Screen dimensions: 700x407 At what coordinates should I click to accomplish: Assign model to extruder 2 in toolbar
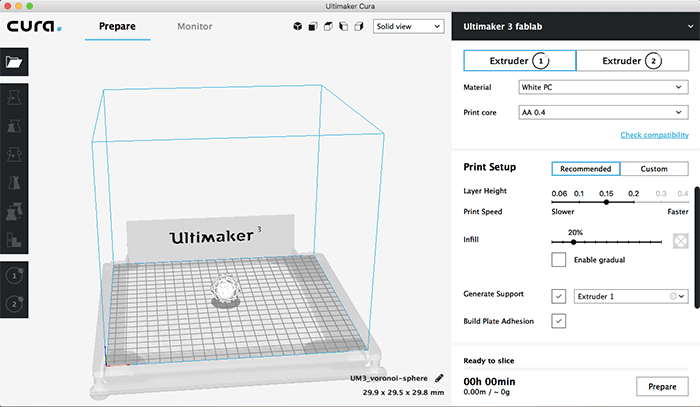[x=14, y=303]
